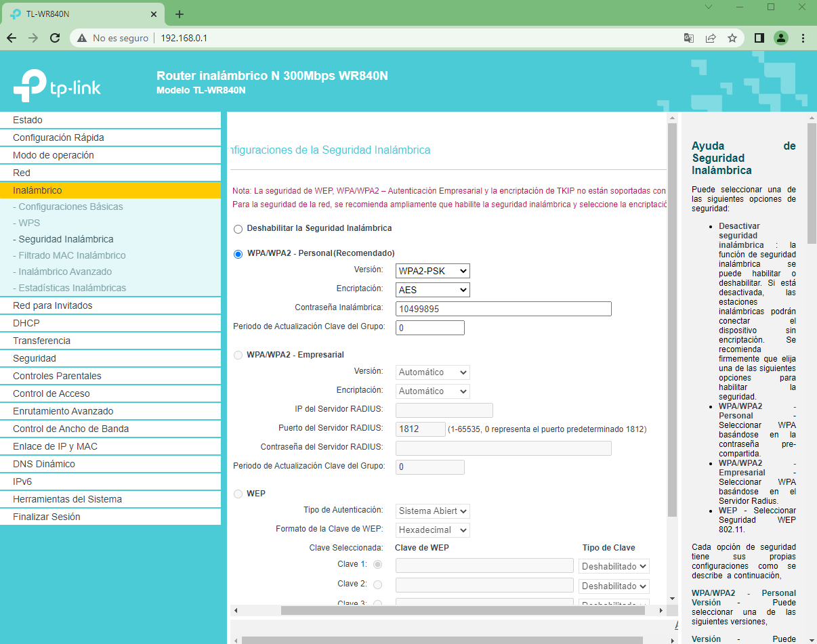The height and width of the screenshot is (644, 817).
Task: Click Finalizar Sesión to log out
Action: [46, 517]
